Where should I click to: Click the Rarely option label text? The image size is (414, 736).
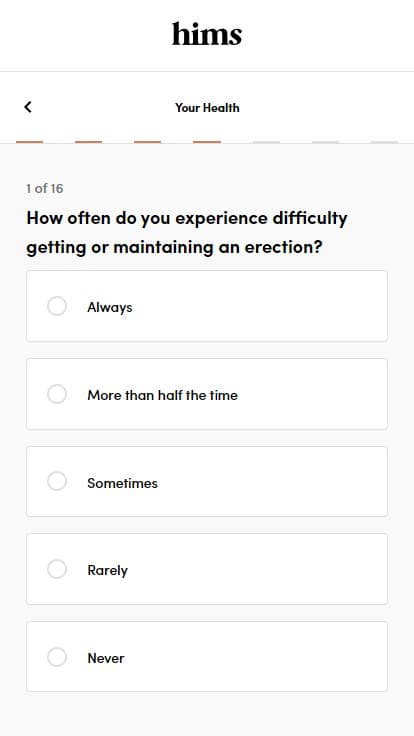tap(107, 570)
